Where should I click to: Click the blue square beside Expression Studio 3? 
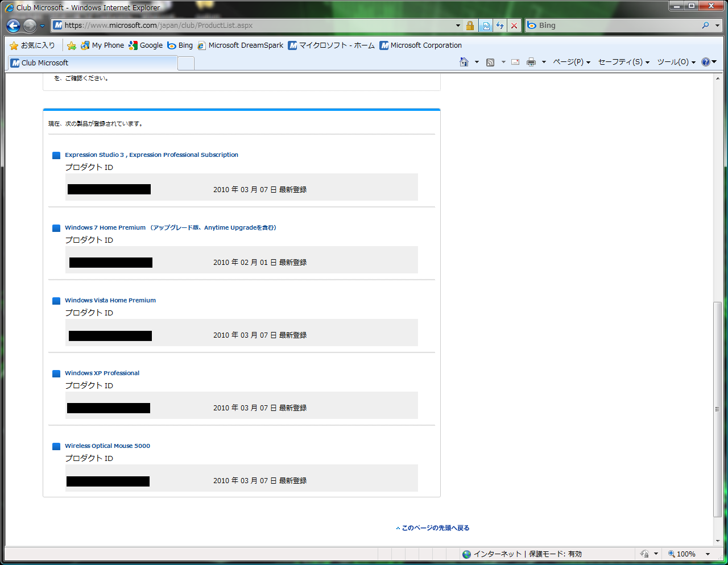[x=56, y=155]
